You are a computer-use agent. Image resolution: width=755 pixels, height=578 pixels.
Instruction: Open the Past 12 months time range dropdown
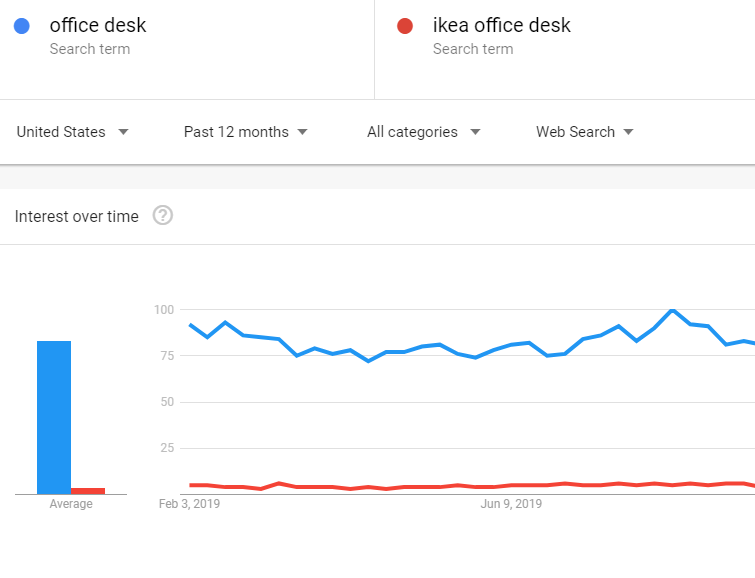(x=246, y=132)
